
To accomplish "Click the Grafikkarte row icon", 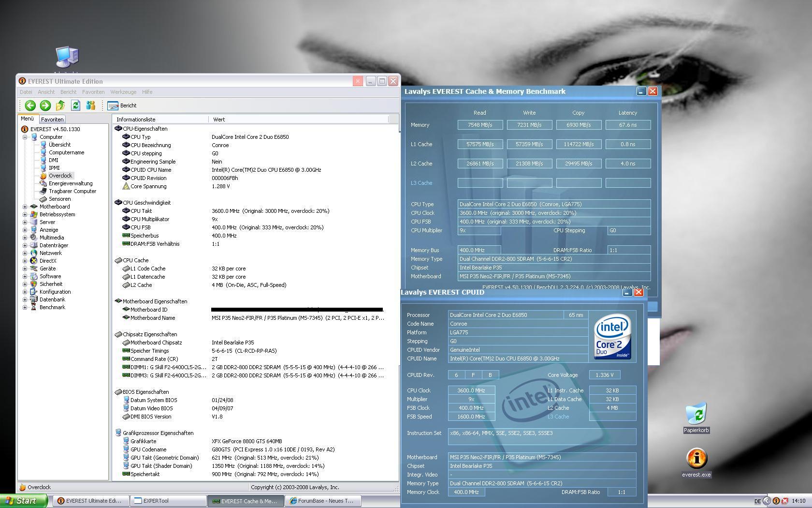I will 126,441.
